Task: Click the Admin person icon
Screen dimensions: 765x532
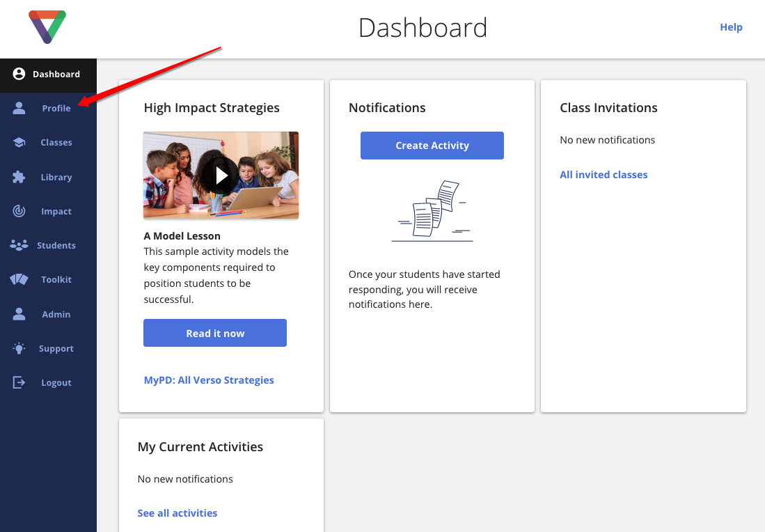Action: click(19, 314)
